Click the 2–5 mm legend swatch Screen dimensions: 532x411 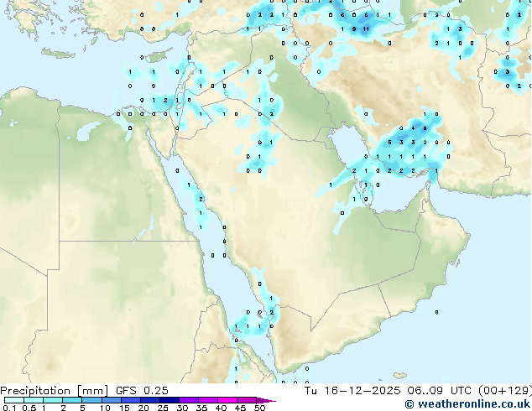coord(72,400)
